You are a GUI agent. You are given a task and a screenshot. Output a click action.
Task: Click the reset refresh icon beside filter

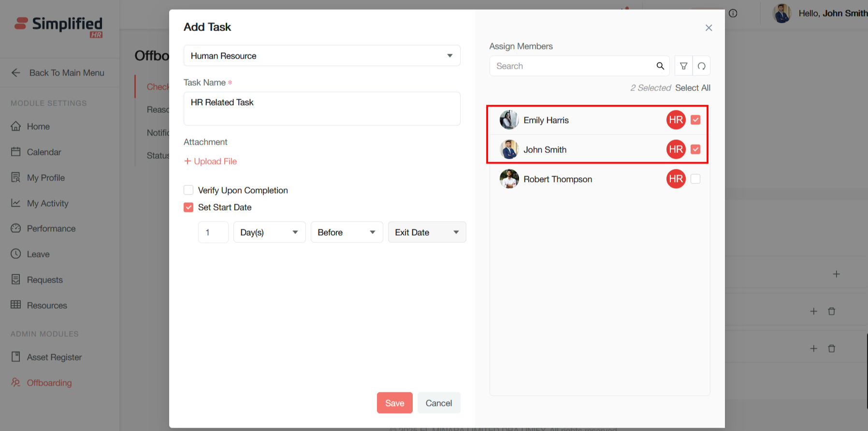[701, 66]
